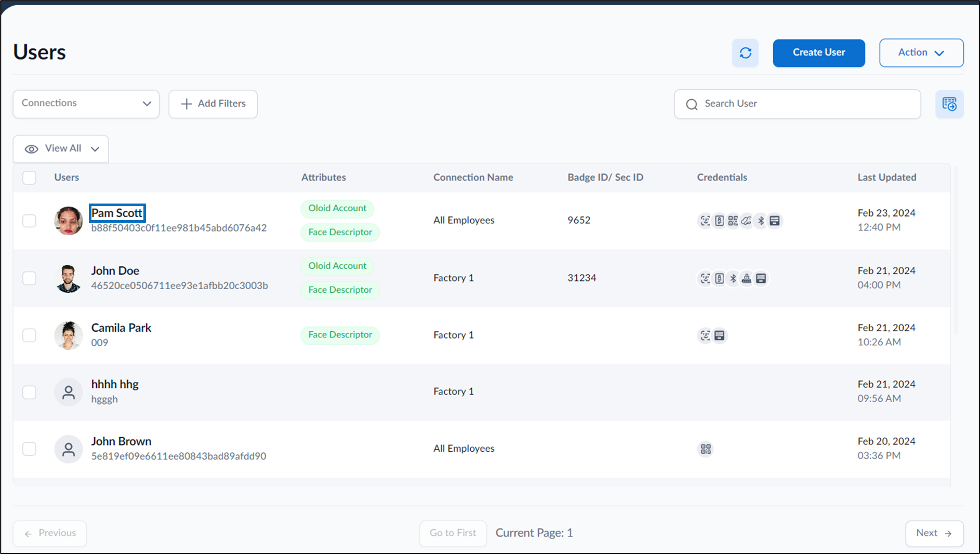This screenshot has height=554, width=980.
Task: Click the Create User button
Action: (819, 53)
